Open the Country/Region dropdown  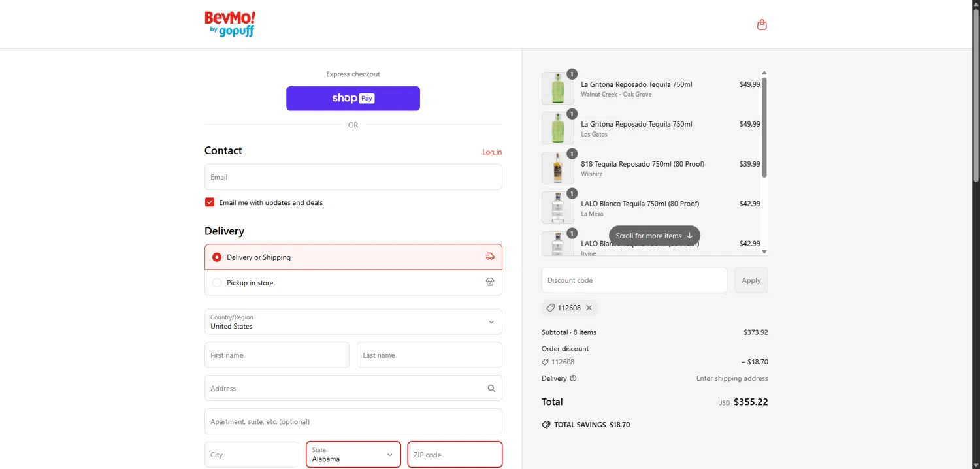(x=353, y=322)
